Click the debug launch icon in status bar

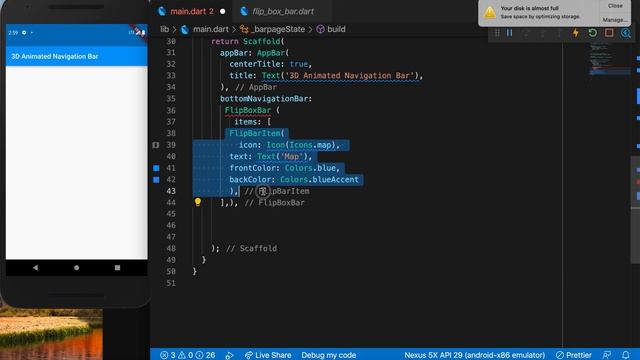229,355
